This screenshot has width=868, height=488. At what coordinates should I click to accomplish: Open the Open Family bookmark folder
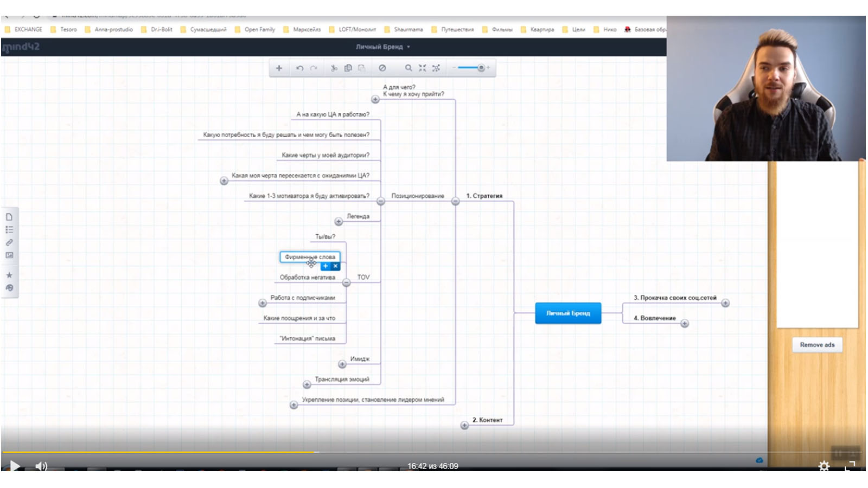[x=255, y=29]
